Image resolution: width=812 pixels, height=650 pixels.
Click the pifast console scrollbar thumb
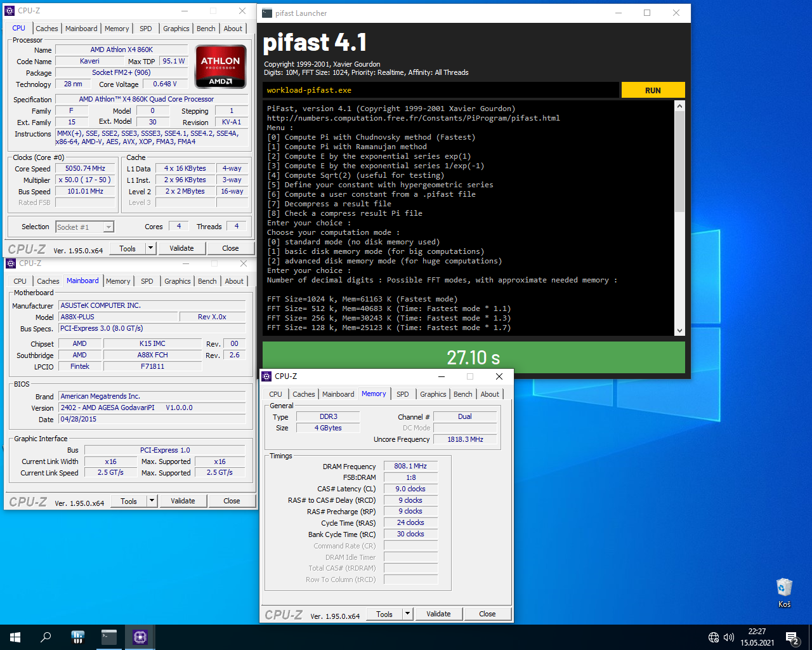679,161
